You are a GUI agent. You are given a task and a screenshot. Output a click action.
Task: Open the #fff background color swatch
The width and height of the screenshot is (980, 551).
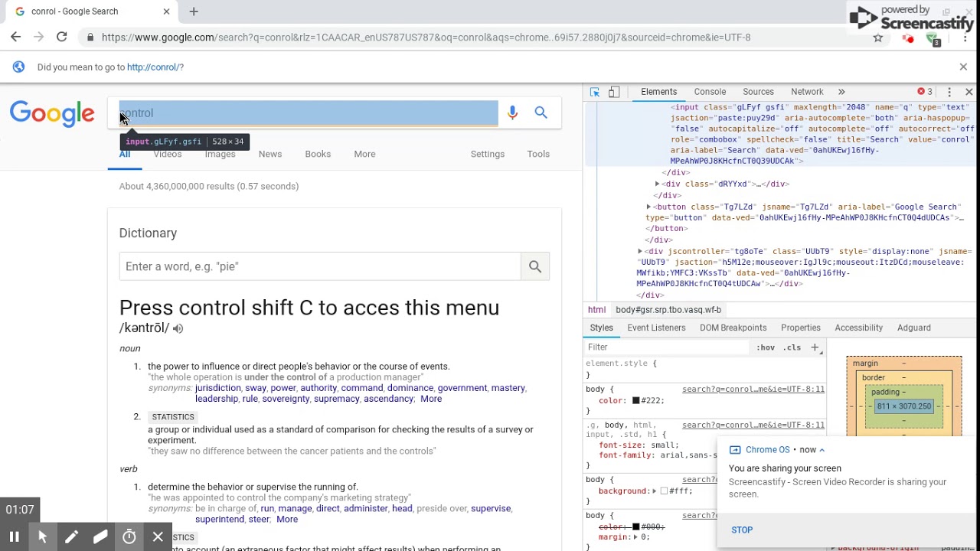tap(664, 491)
